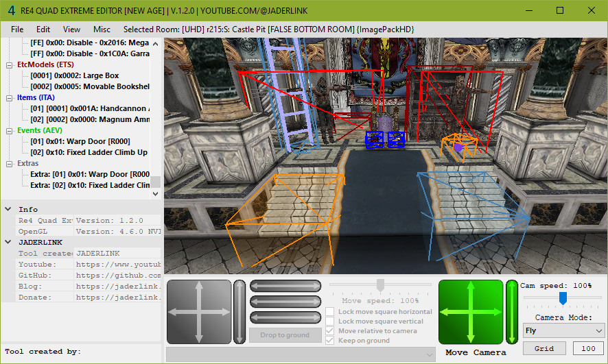608x364 pixels.
Task: Open the View menu
Action: pos(71,29)
